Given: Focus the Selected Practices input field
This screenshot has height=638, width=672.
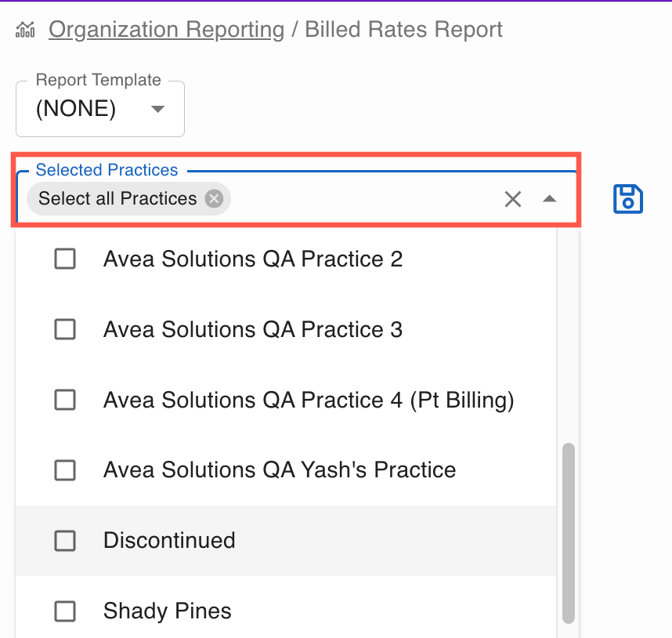Looking at the screenshot, I should [x=360, y=199].
